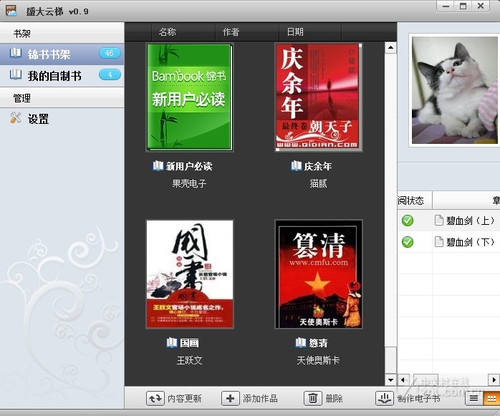Click author text 天使奥斯卡
Screen dimensions: 500x416
click(318, 360)
